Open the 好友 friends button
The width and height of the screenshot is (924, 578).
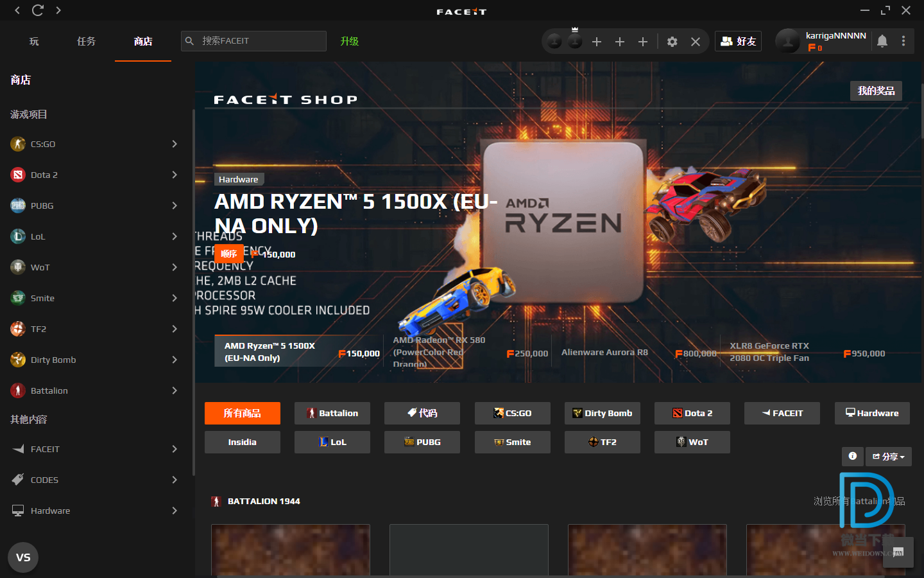point(739,41)
